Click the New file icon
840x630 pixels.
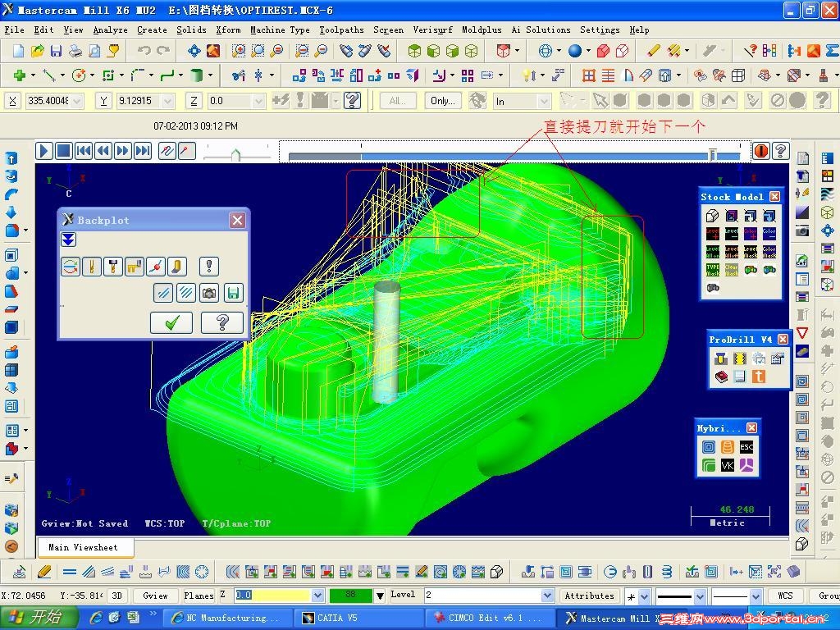pyautogui.click(x=18, y=51)
